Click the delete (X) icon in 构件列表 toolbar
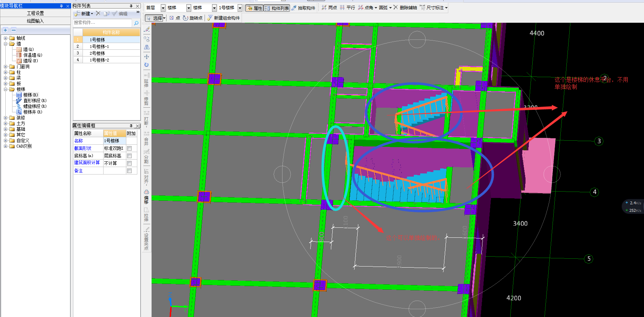The width and height of the screenshot is (644, 317). pyautogui.click(x=98, y=13)
